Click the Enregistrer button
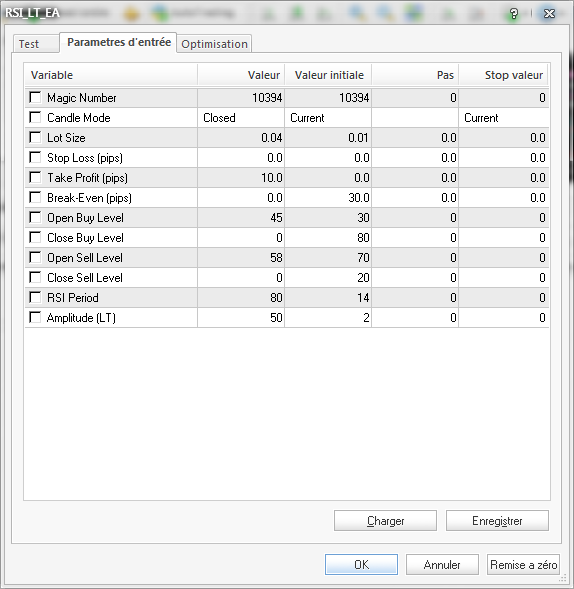Screen dimensions: 574x589 pos(497,521)
